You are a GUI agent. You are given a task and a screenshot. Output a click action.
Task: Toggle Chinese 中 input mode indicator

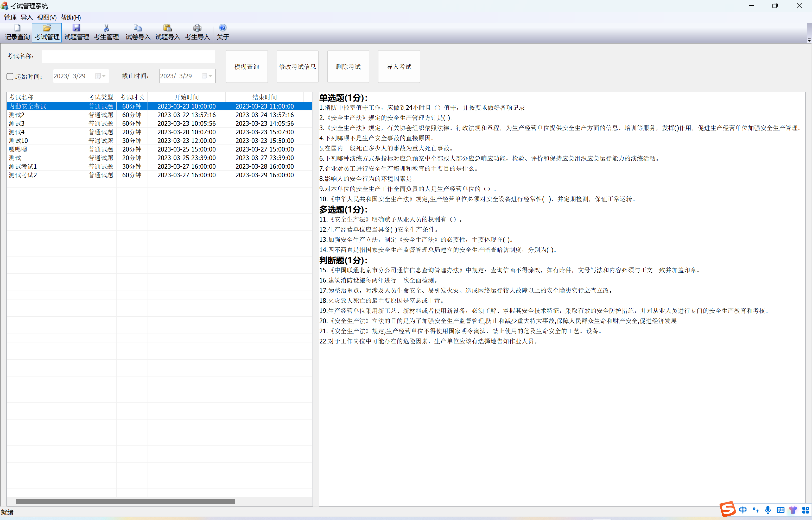click(743, 510)
